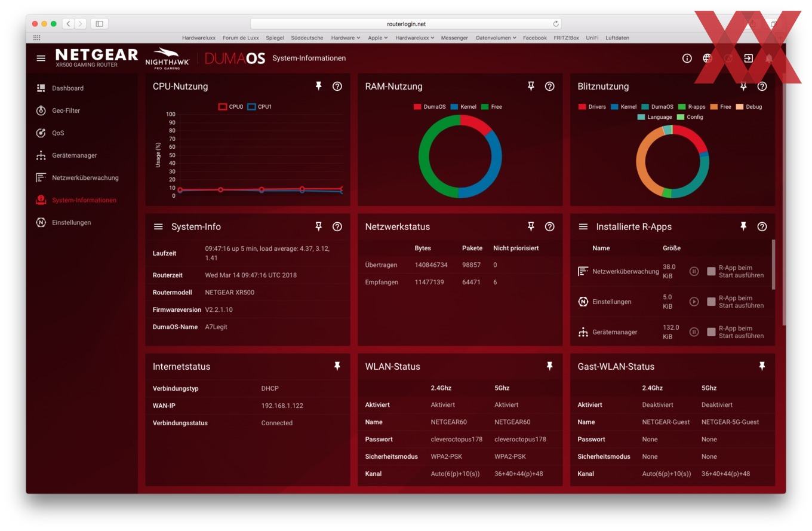Toggle Kernel series in RAM legend
812x531 pixels.
[463, 107]
